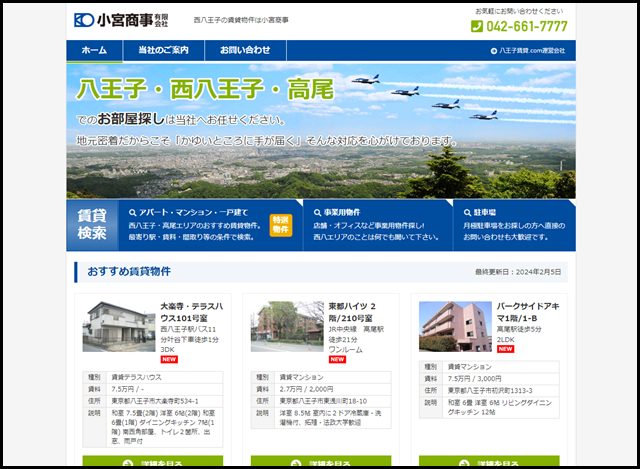Click the 東都ハイツ 2階/210号室 title
The image size is (640, 469).
(352, 312)
